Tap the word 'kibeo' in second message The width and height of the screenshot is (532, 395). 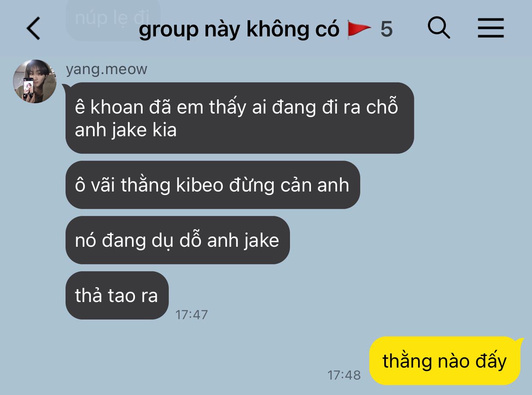200,185
